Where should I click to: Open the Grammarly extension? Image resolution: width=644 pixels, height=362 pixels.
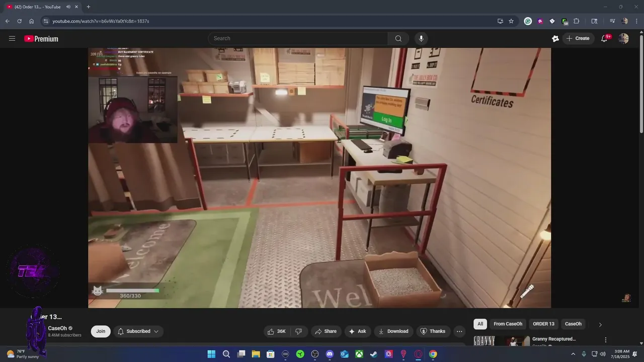click(528, 21)
